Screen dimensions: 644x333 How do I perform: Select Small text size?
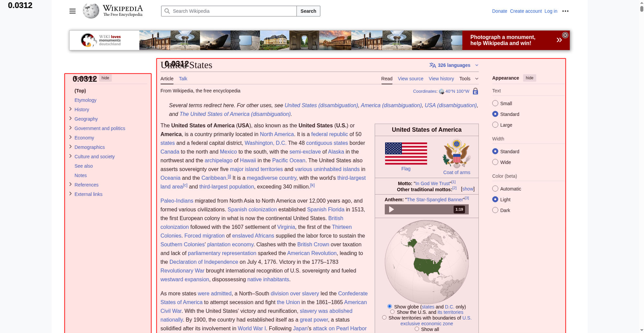(x=495, y=103)
